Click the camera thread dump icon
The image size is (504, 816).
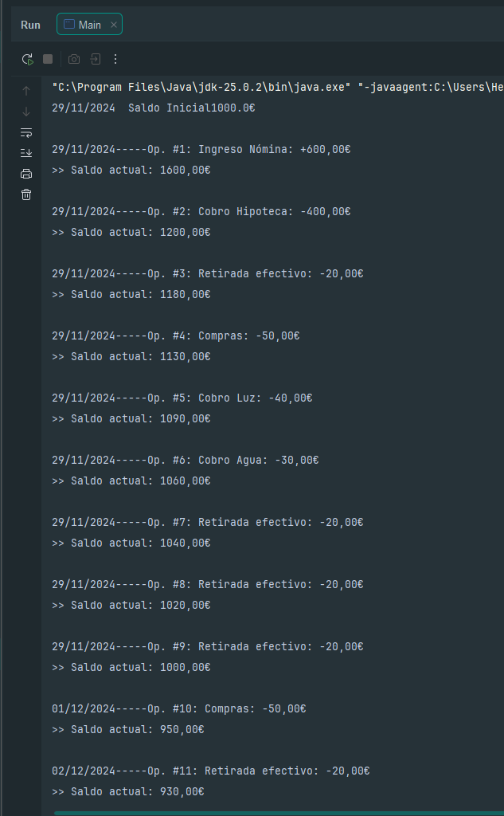click(x=74, y=59)
